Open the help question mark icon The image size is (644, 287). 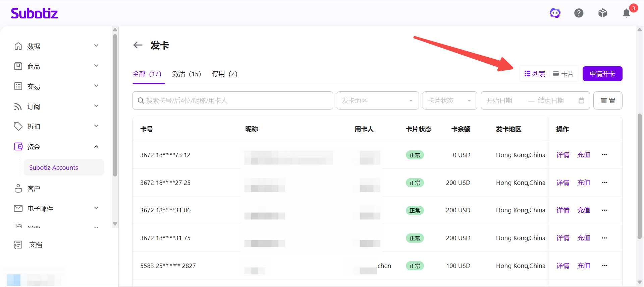[579, 13]
